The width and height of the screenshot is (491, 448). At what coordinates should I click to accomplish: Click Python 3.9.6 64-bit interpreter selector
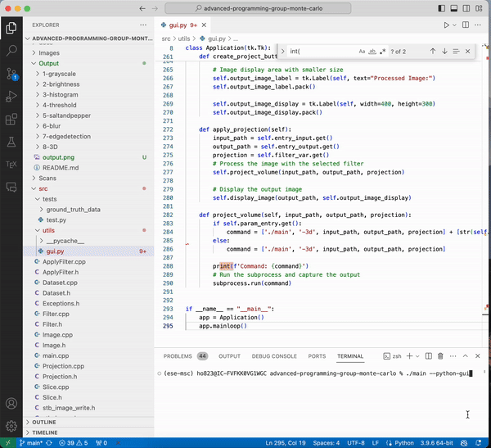click(x=436, y=443)
